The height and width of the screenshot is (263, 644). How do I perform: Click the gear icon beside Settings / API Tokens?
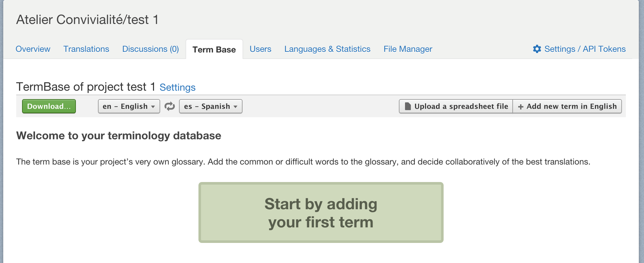click(x=537, y=49)
